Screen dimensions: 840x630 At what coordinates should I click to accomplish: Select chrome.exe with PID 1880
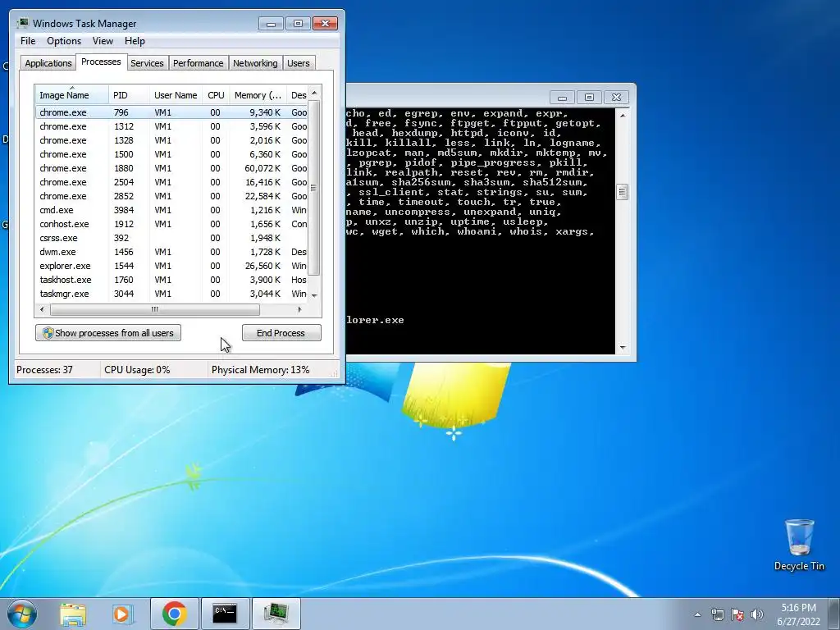click(172, 168)
